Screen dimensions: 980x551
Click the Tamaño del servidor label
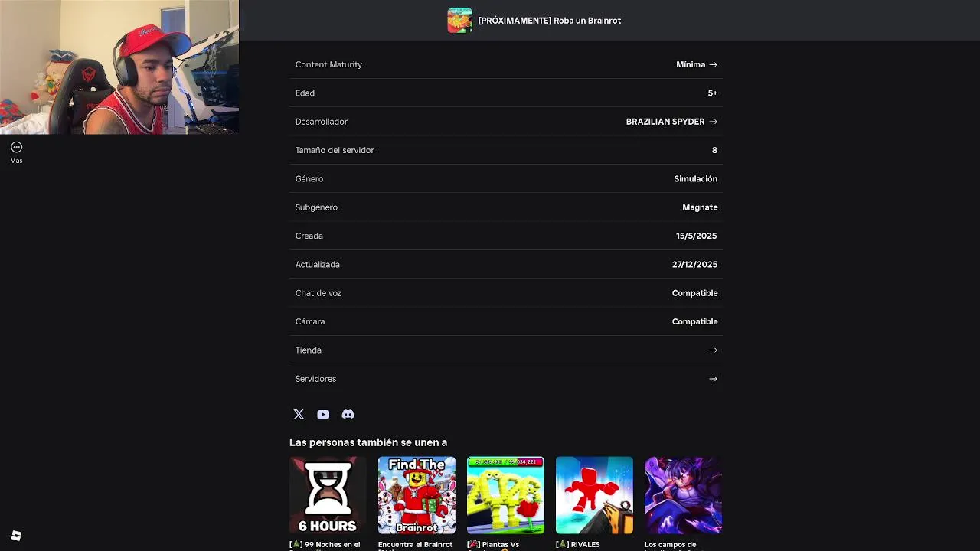(335, 150)
